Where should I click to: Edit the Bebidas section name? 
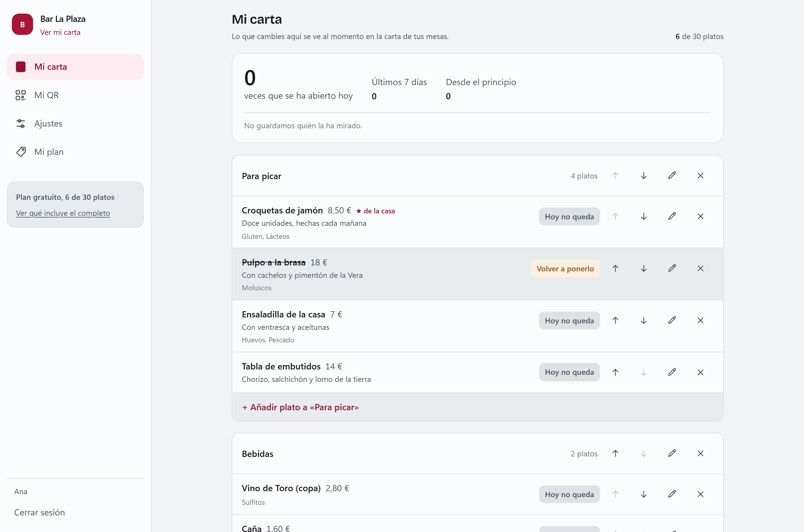point(672,454)
